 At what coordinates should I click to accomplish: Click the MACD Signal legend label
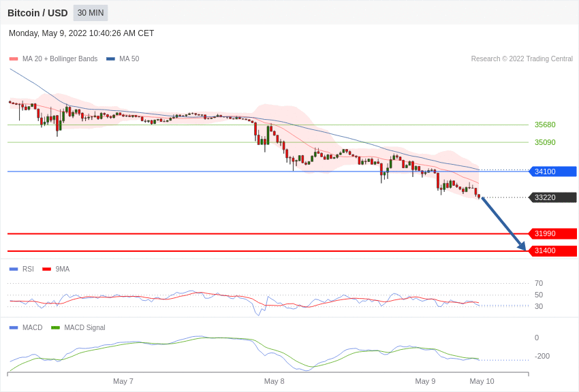point(84,327)
